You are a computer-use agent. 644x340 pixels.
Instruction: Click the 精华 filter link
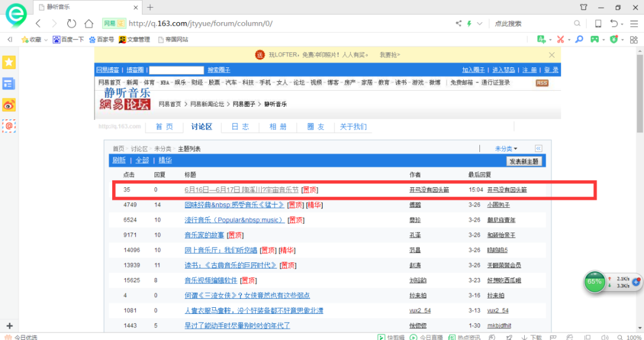(x=165, y=160)
